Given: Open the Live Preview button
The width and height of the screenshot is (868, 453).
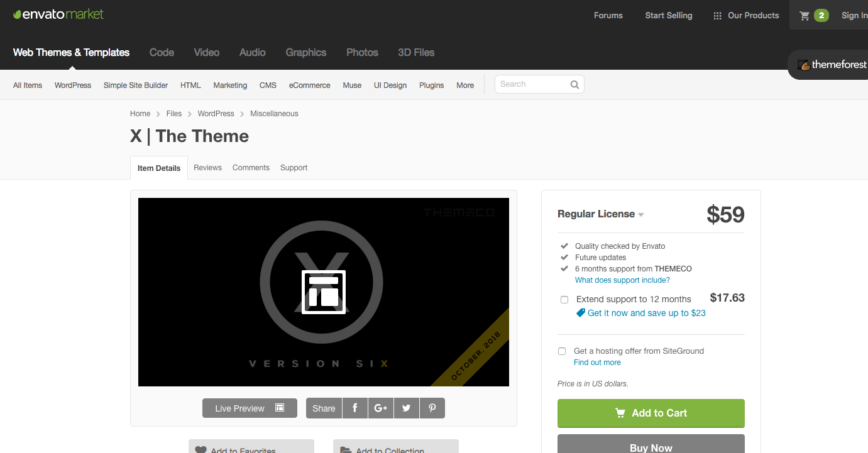Looking at the screenshot, I should pyautogui.click(x=250, y=408).
